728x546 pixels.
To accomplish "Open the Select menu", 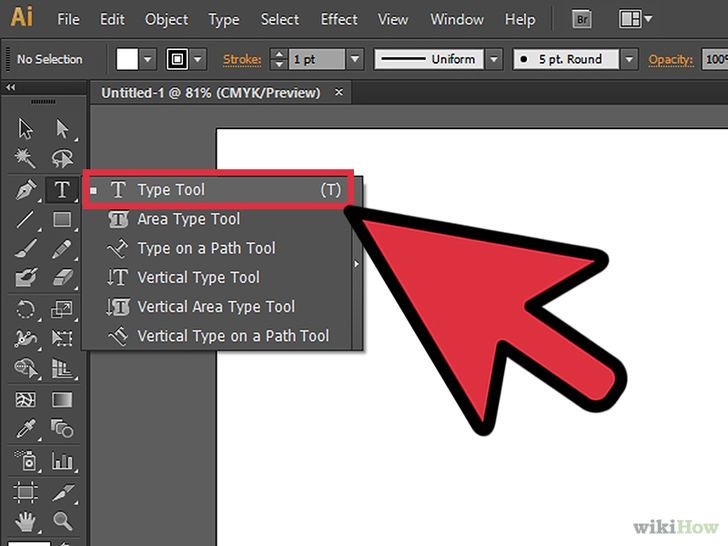I will pyautogui.click(x=280, y=20).
